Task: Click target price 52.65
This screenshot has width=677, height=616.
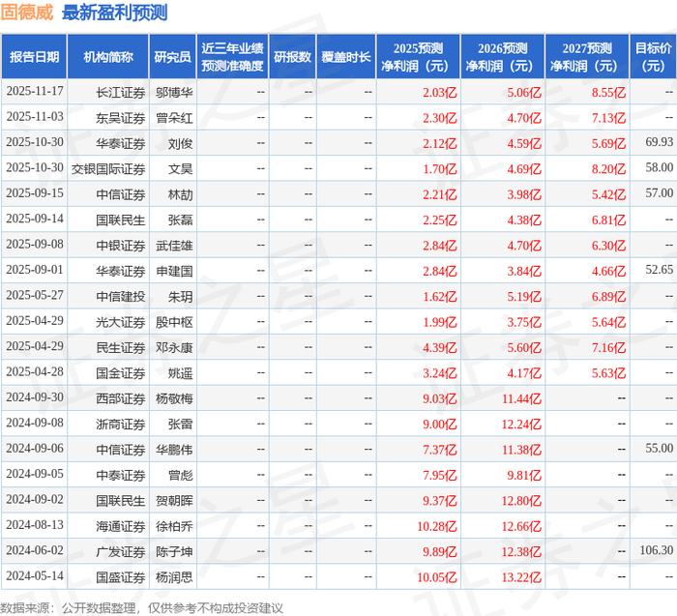Action: 660,270
